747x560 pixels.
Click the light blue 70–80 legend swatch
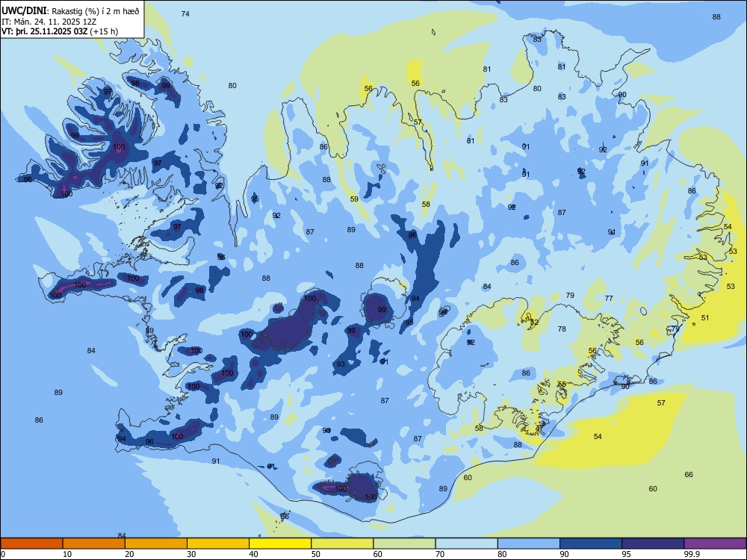pos(466,544)
